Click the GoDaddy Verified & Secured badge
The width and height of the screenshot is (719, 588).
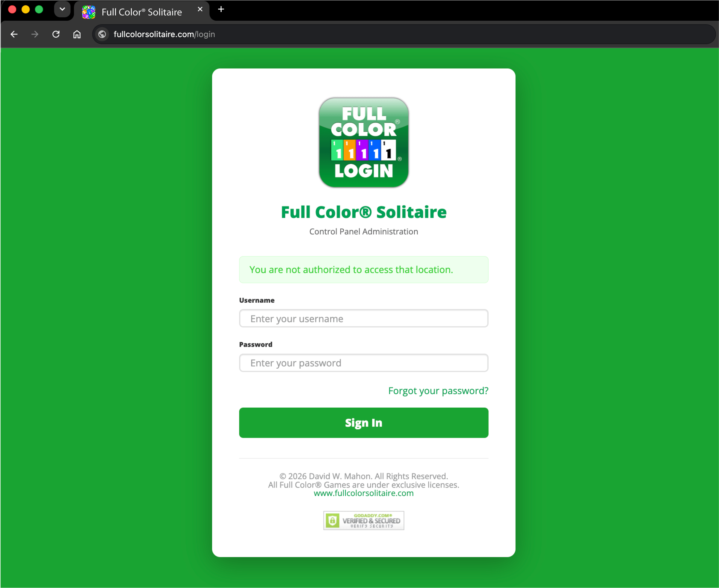click(364, 520)
